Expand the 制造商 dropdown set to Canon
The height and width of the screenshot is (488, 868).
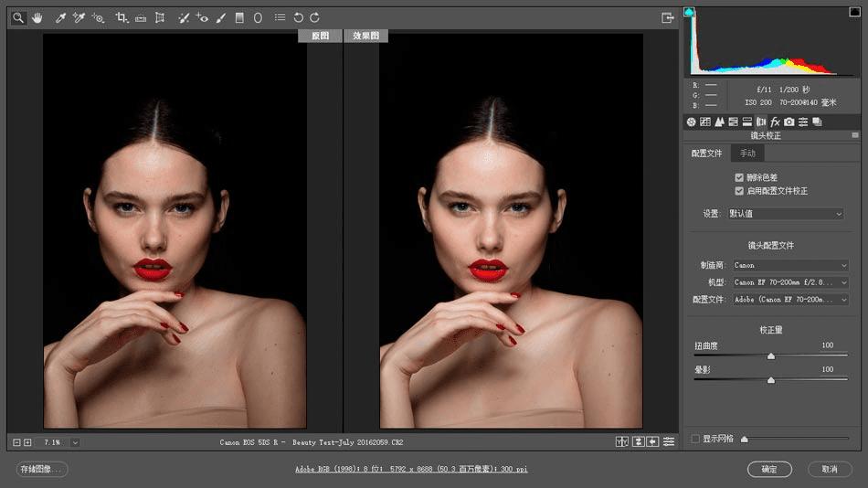pos(790,266)
